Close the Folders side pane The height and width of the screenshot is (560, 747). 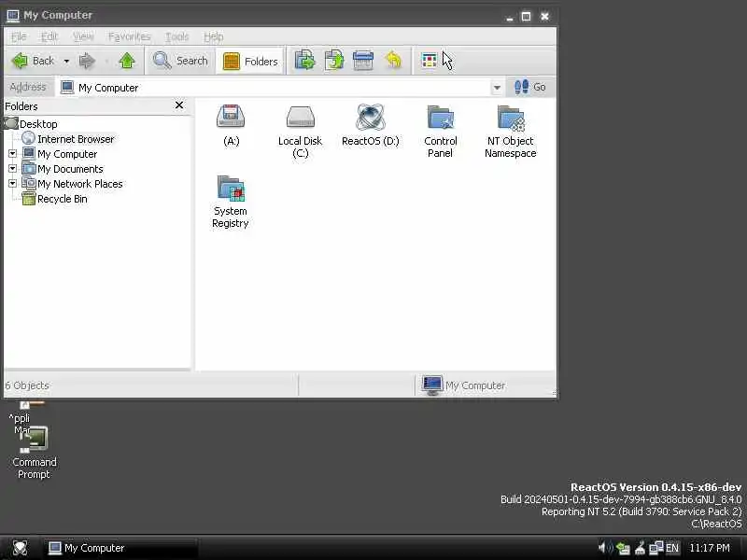179,105
